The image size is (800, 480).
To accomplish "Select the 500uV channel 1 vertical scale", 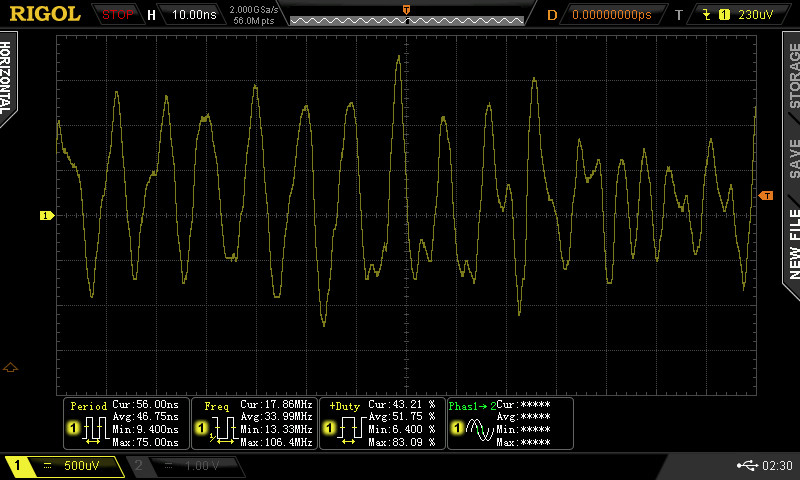I will (82, 465).
